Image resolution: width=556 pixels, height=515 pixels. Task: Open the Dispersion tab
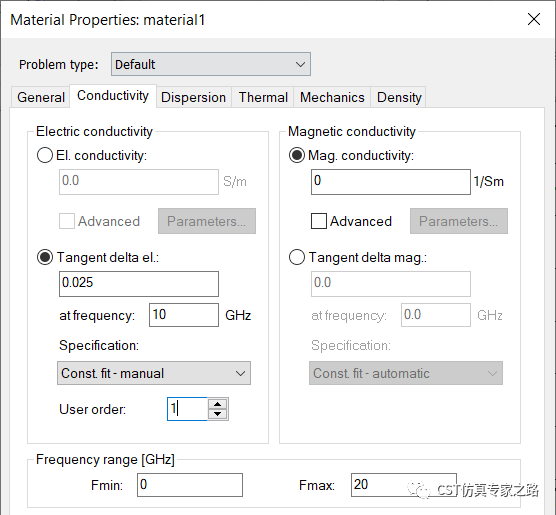pos(194,97)
